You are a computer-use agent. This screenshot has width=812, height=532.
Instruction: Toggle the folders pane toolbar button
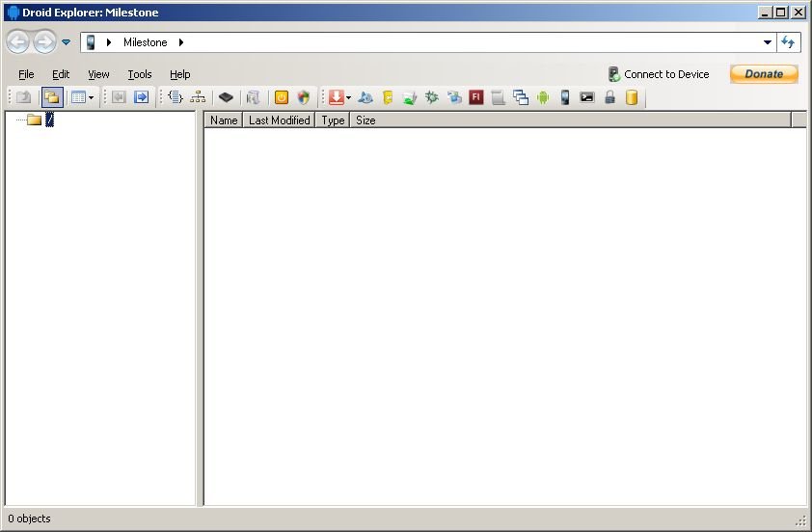click(x=52, y=97)
